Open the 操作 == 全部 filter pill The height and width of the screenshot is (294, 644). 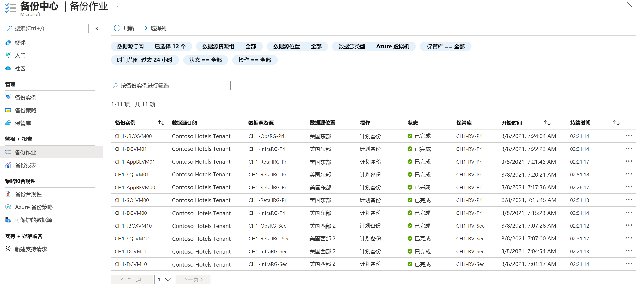pos(255,60)
